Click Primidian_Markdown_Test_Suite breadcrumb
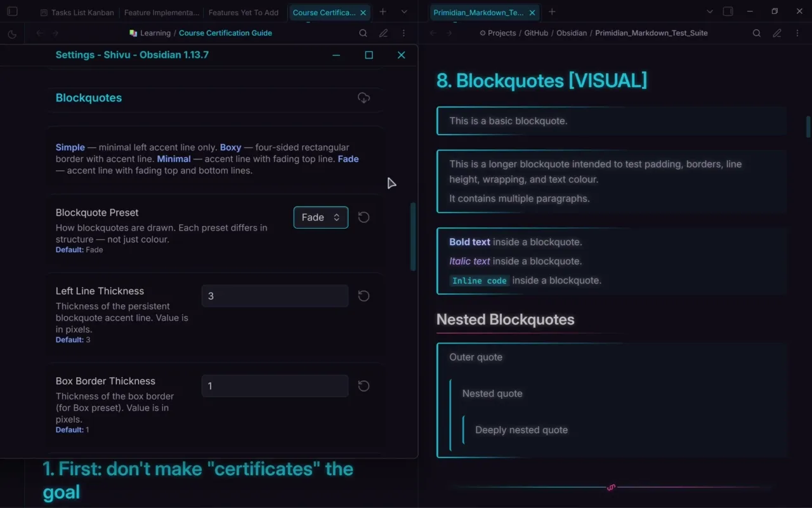The height and width of the screenshot is (508, 812). (652, 33)
